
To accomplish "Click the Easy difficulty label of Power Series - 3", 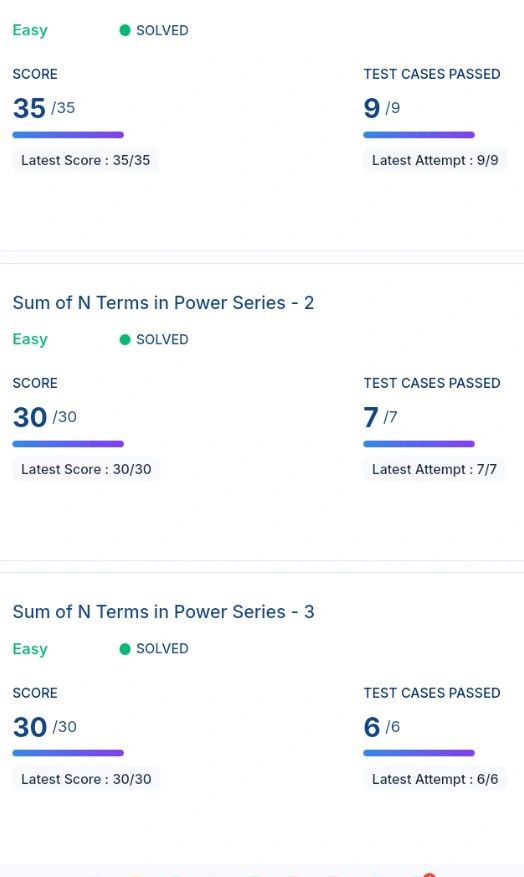I will tap(30, 649).
